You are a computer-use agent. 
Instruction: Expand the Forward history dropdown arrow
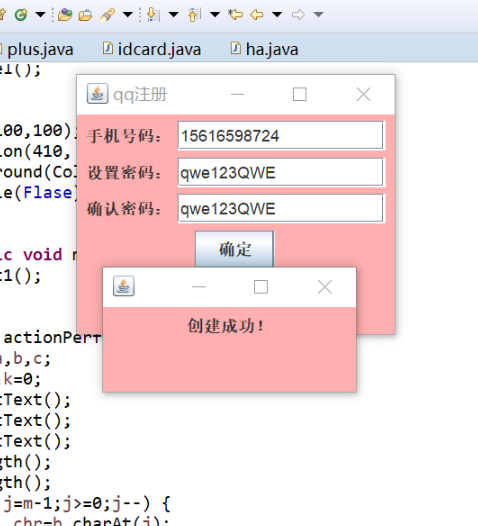318,14
